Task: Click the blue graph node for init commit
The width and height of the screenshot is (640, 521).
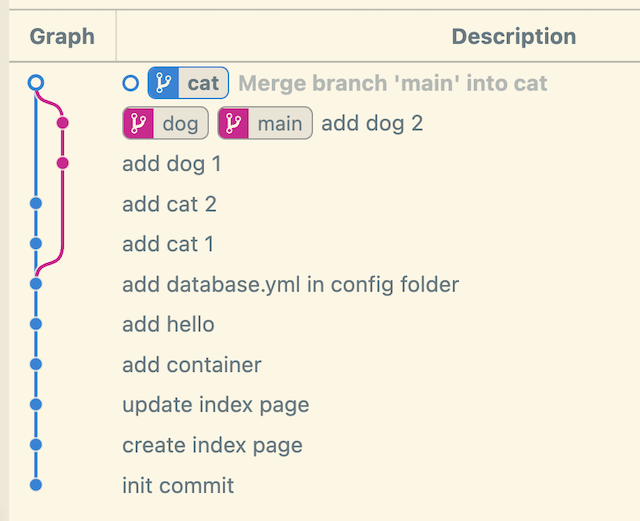Action: [36, 485]
